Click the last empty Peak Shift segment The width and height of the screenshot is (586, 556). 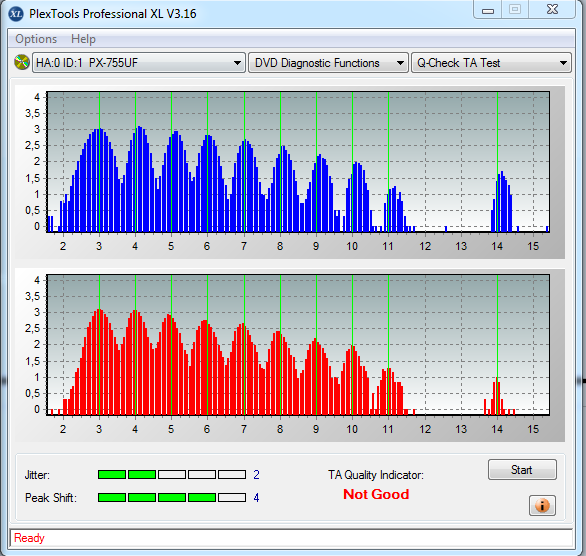click(232, 497)
